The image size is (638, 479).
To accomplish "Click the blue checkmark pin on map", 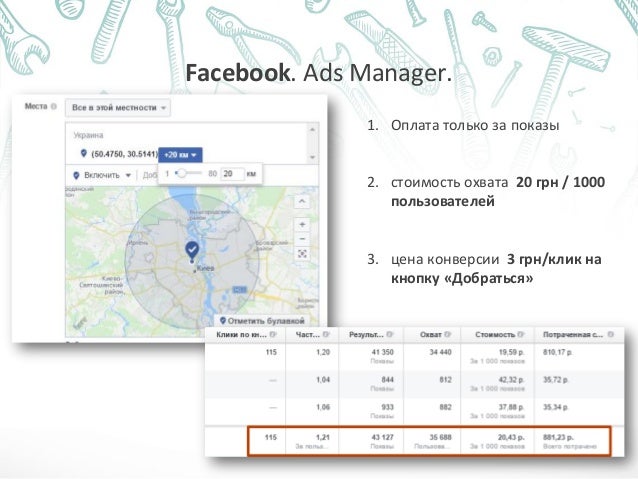I will [192, 251].
